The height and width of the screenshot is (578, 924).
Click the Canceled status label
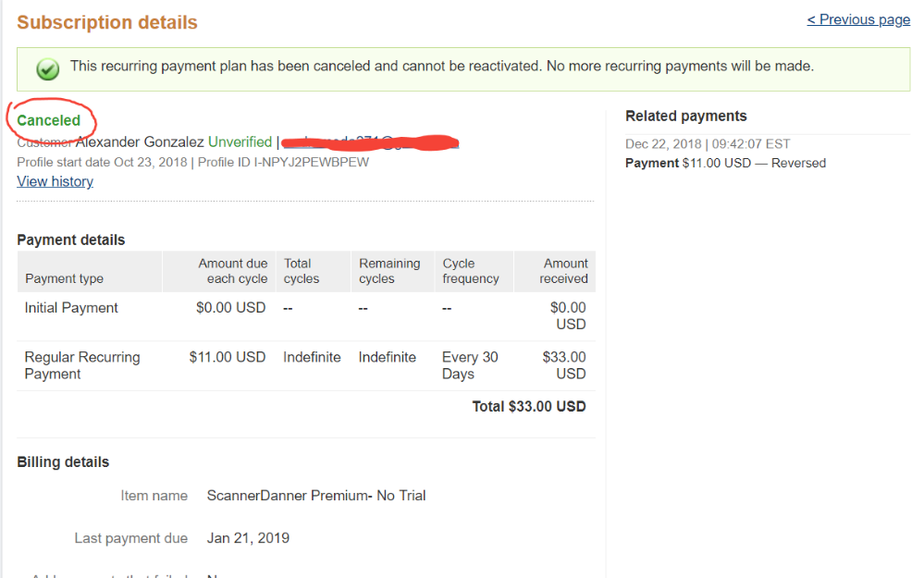click(48, 120)
